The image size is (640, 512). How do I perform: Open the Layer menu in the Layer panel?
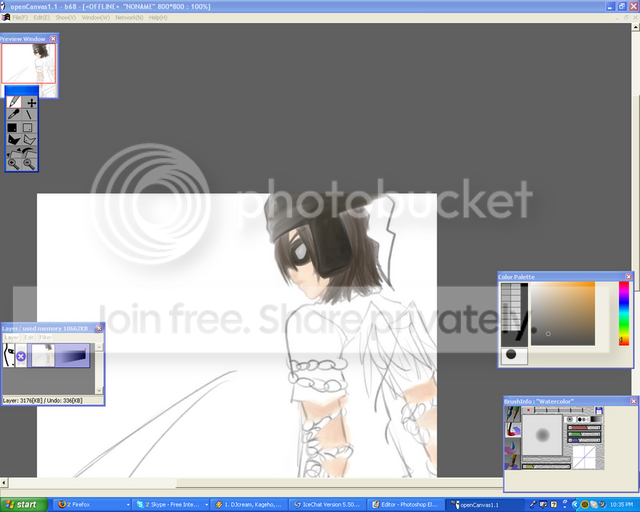pyautogui.click(x=11, y=338)
